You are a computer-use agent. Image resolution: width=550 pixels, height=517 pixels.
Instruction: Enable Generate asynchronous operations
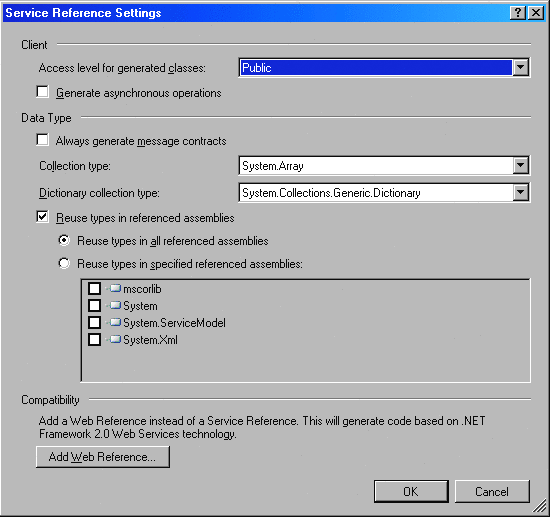pyautogui.click(x=42, y=92)
